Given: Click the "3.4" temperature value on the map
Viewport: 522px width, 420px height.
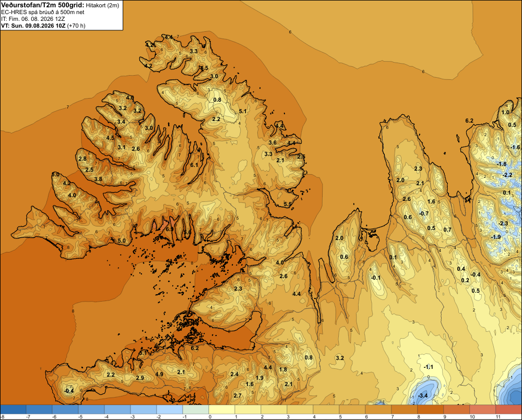Looking at the screenshot, I should click(x=121, y=122).
